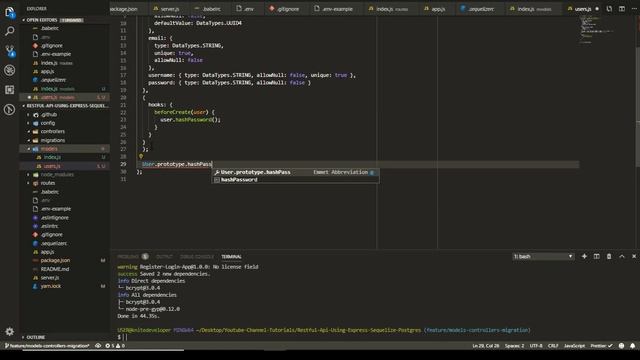Collapse the RESTFUL-API-USING-EXPRESS-SEQUEL project section
The height and width of the screenshot is (360, 640).
pyautogui.click(x=65, y=106)
